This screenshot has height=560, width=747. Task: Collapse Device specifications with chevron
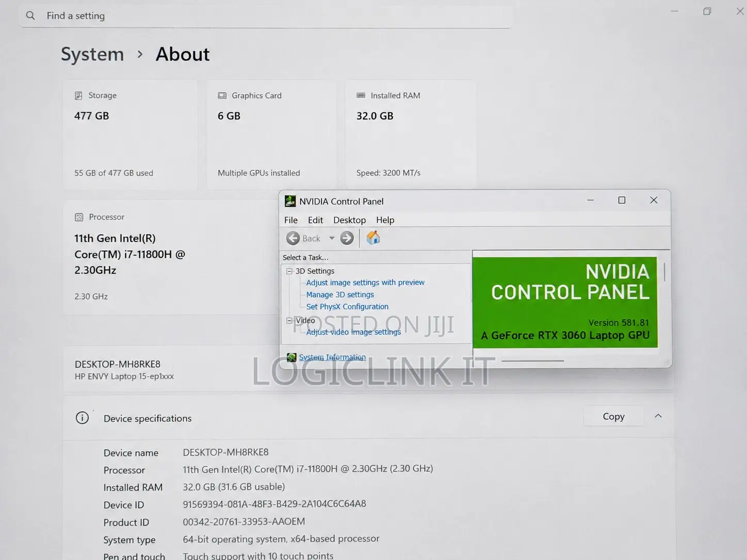[658, 416]
